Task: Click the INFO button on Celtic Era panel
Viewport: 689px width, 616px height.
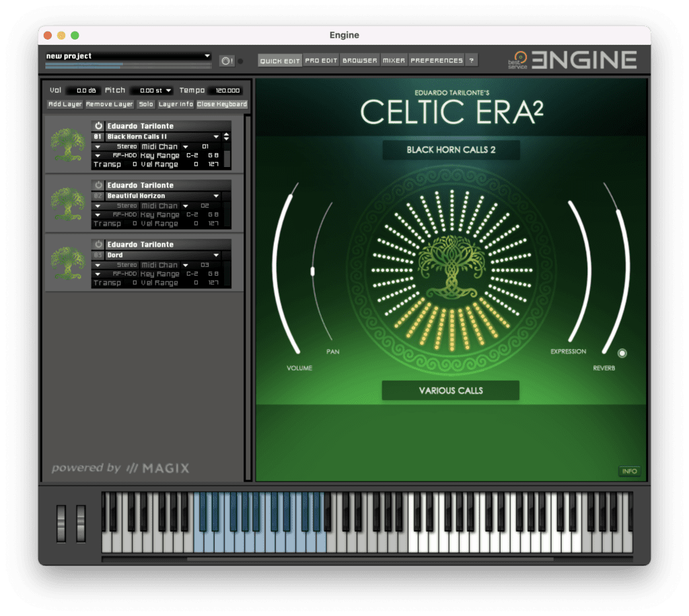Action: point(629,471)
